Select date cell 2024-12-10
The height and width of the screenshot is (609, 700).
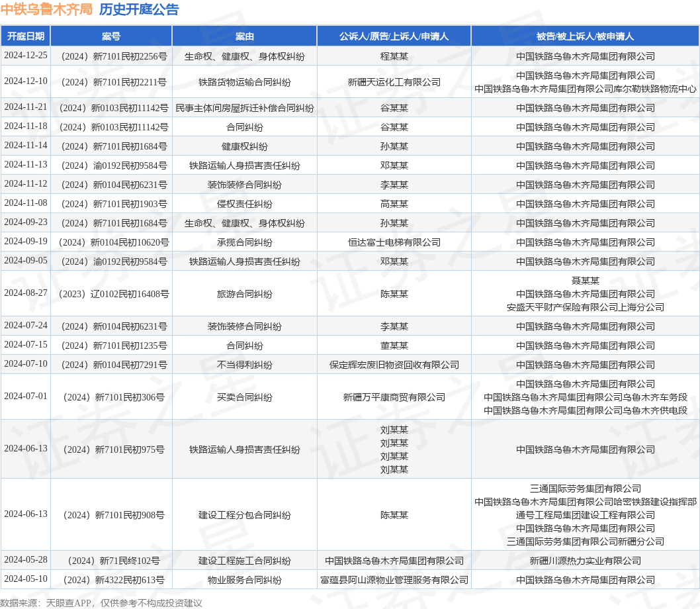(25, 81)
